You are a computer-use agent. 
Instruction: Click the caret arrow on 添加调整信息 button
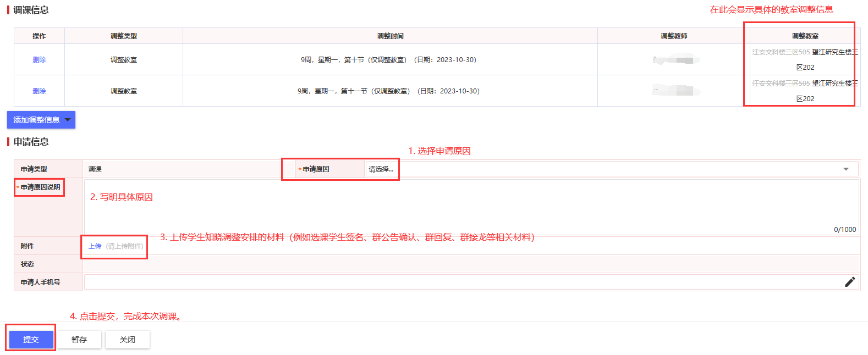pos(68,120)
